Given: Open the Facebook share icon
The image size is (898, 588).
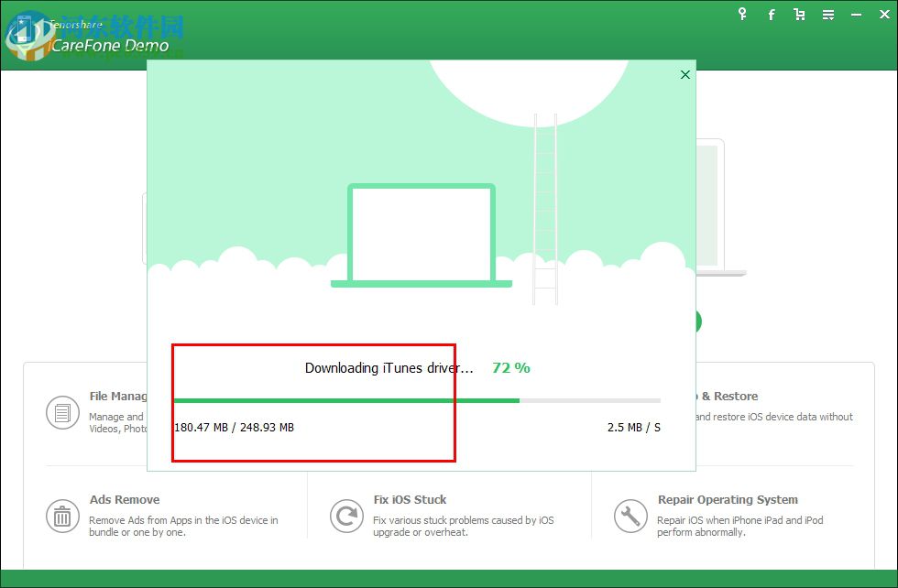Looking at the screenshot, I should (772, 15).
